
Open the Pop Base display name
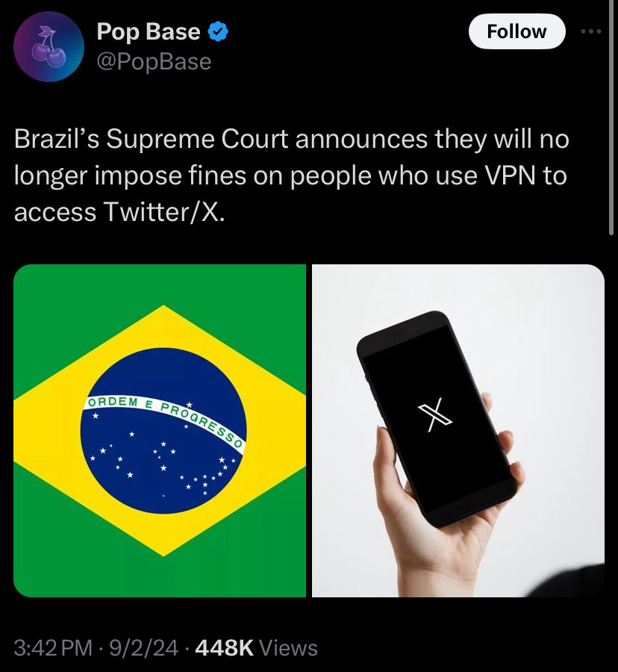pos(149,31)
